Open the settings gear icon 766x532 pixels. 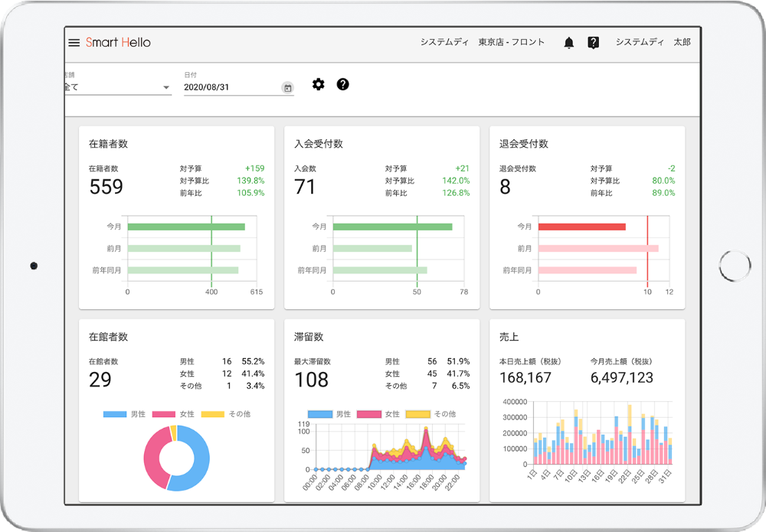coord(319,84)
